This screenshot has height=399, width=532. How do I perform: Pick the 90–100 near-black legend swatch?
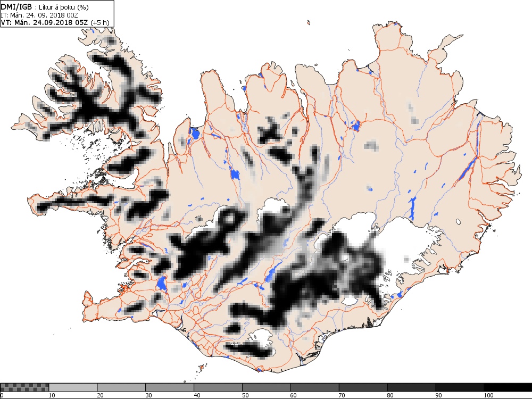(460, 387)
